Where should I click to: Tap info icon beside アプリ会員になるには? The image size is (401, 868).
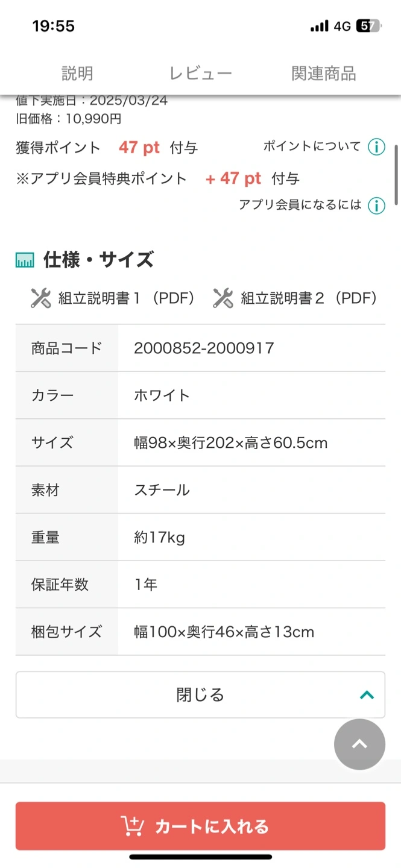376,206
